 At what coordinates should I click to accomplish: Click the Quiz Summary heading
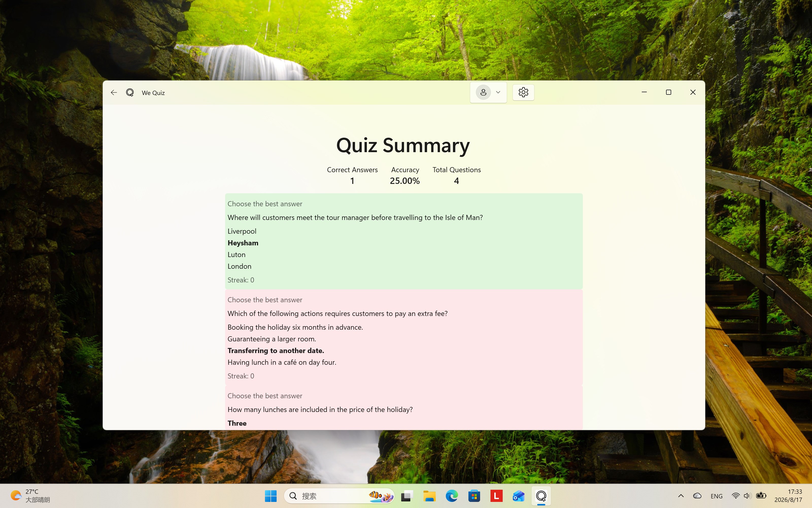pos(403,146)
